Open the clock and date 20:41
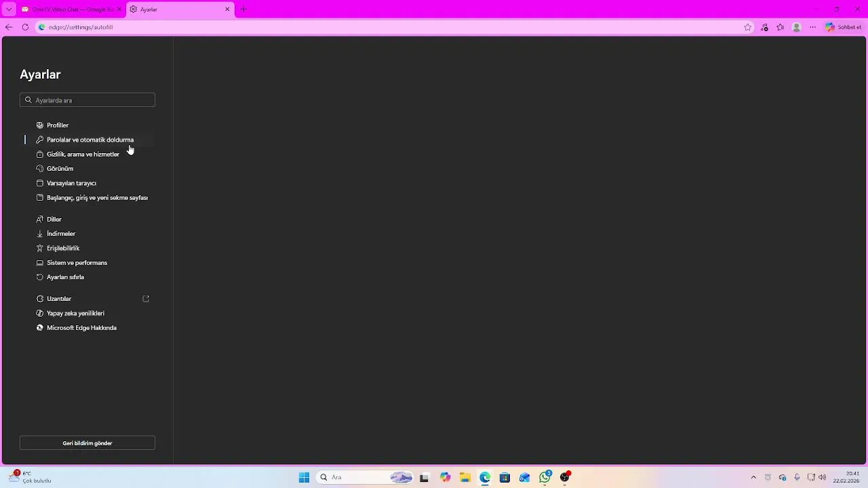 (x=846, y=477)
